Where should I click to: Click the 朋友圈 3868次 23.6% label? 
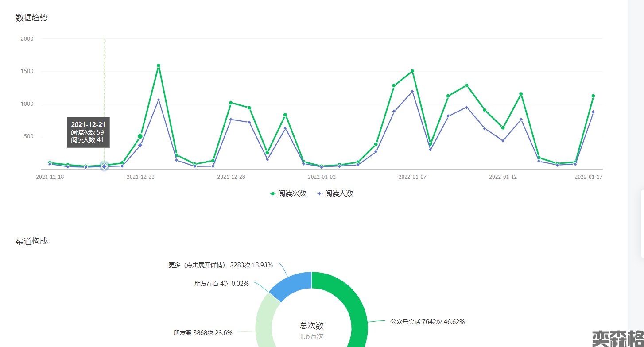[x=203, y=333]
